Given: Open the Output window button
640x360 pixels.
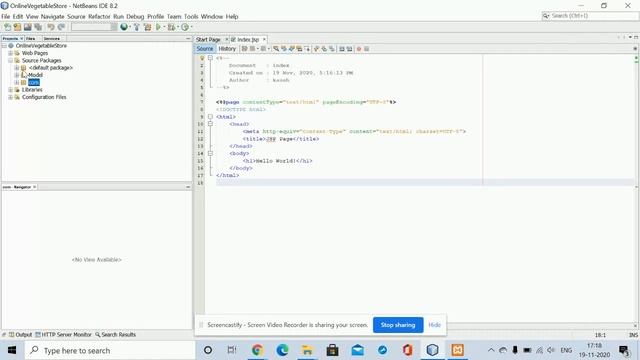Looking at the screenshot, I should (x=20, y=335).
